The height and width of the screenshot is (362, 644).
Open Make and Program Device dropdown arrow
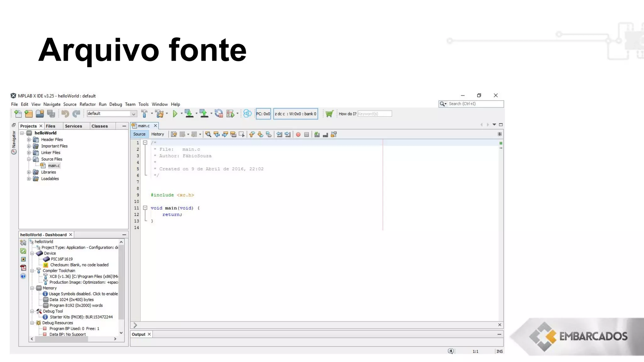pos(197,114)
